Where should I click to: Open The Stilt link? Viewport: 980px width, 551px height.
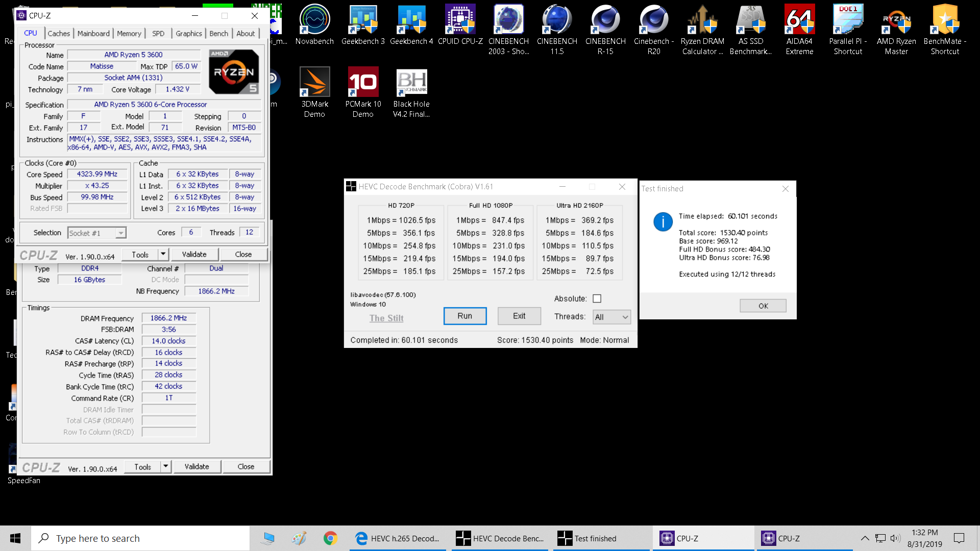tap(386, 318)
